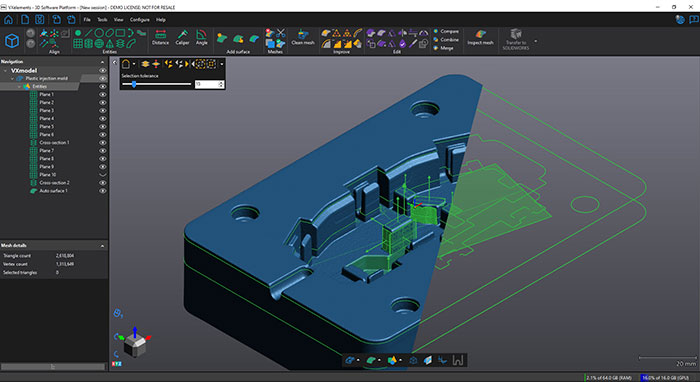Select the rectangle entity tool
700x382 pixels.
click(x=120, y=33)
